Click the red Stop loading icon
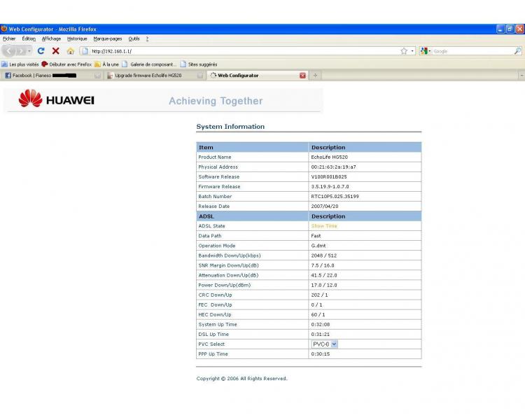This screenshot has width=525, height=420. [55, 51]
